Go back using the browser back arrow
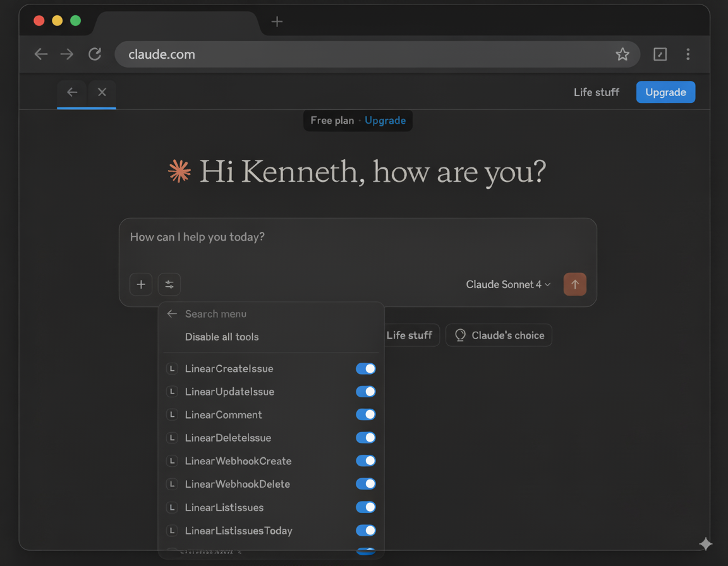Screen dimensions: 728x566 pos(41,54)
